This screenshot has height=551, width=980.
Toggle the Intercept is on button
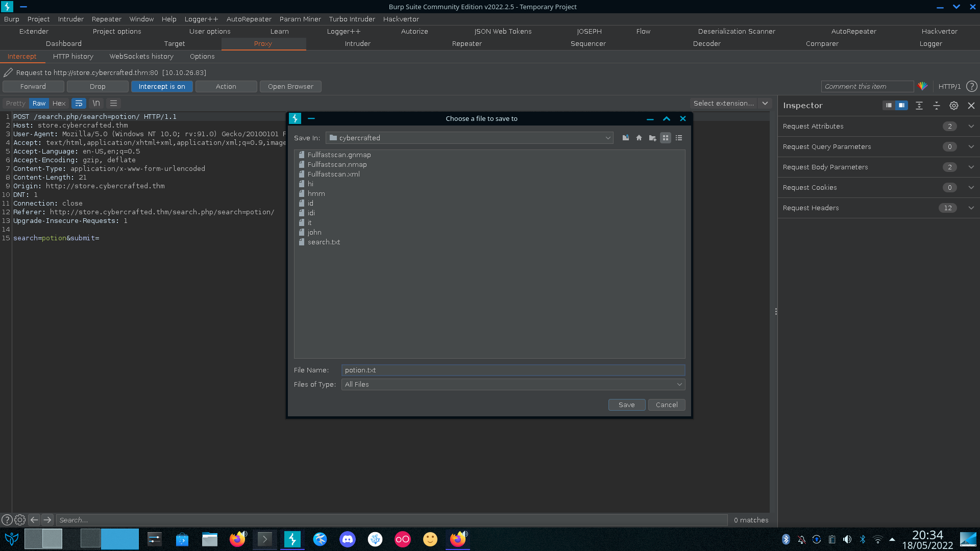point(162,86)
